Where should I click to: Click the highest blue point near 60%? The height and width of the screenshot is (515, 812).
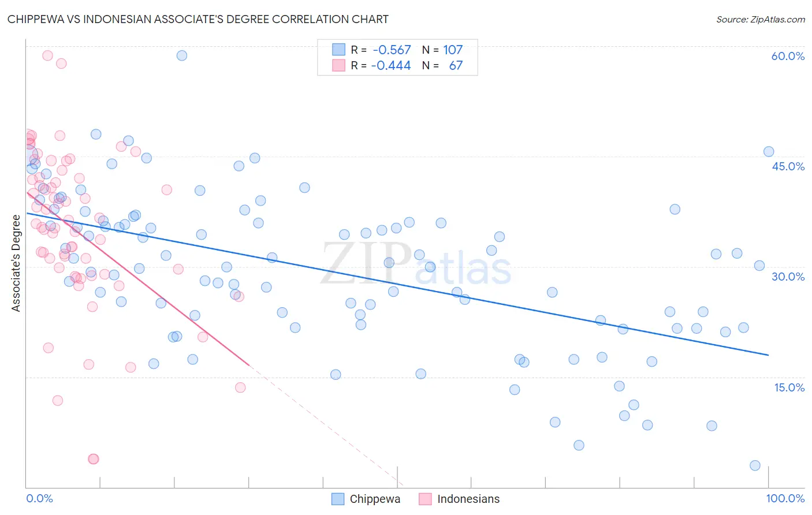point(181,55)
